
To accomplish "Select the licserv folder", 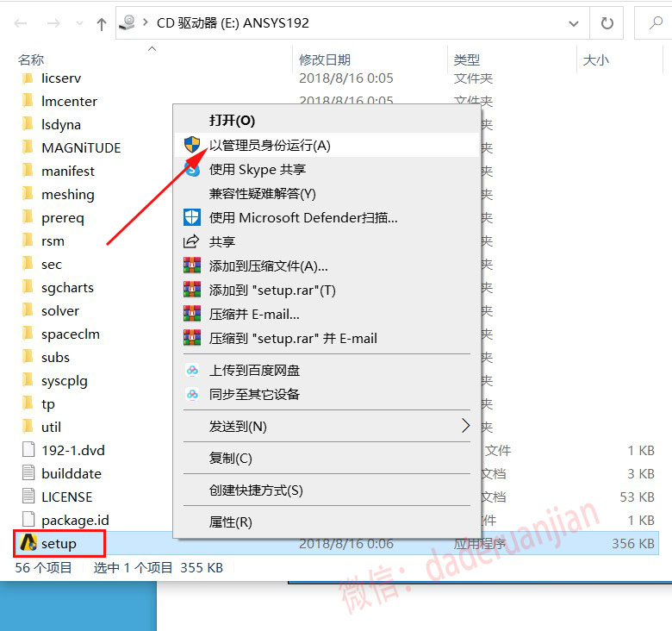I will tap(61, 78).
